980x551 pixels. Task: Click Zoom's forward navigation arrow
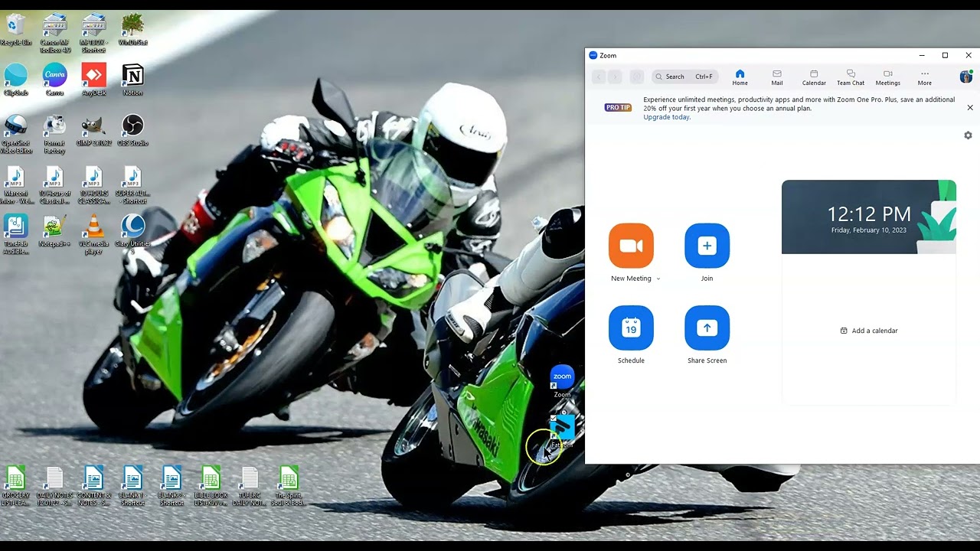[x=615, y=77]
